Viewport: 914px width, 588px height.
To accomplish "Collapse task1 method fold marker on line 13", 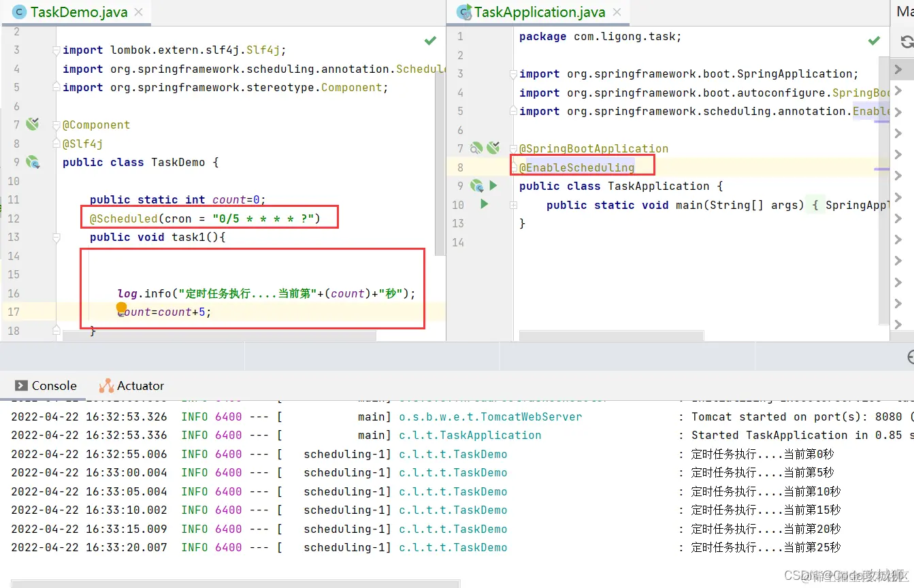I will tap(57, 238).
